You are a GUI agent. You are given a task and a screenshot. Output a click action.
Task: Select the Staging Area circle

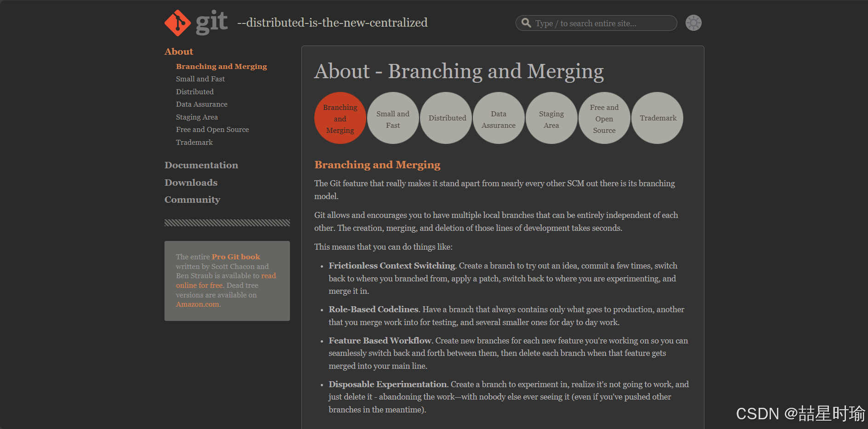point(551,118)
